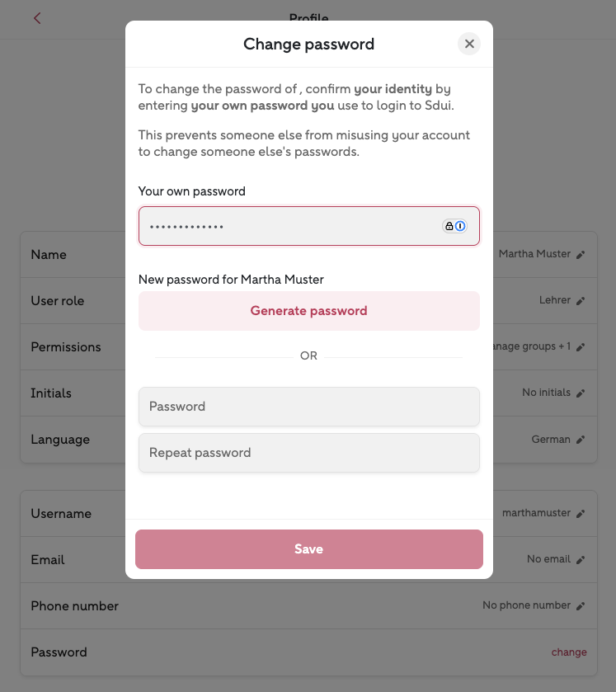This screenshot has height=692, width=616.
Task: Click the Permissions edit pencil
Action: point(581,347)
